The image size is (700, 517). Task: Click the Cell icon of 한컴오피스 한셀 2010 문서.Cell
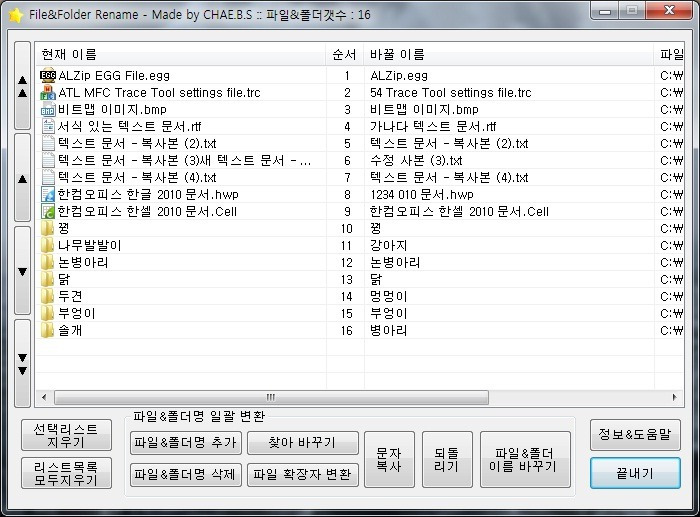48,211
